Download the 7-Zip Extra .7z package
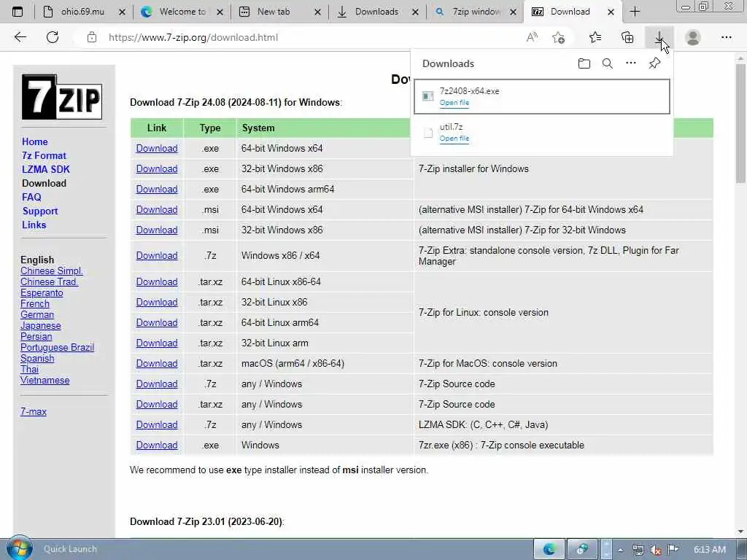The width and height of the screenshot is (747, 560). (157, 256)
